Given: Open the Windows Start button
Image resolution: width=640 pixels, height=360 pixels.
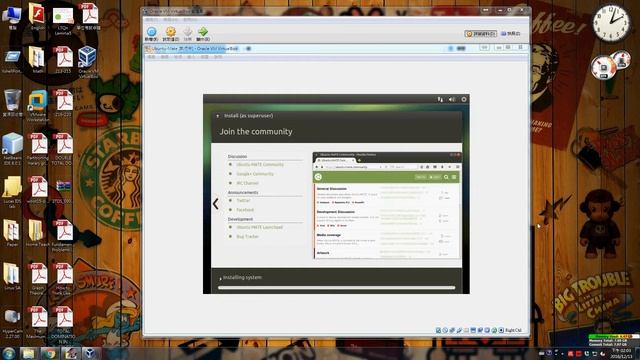Looking at the screenshot, I should coord(9,353).
